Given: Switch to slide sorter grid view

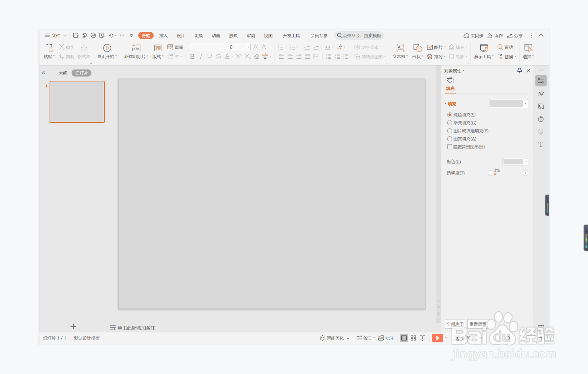Looking at the screenshot, I should tap(413, 338).
